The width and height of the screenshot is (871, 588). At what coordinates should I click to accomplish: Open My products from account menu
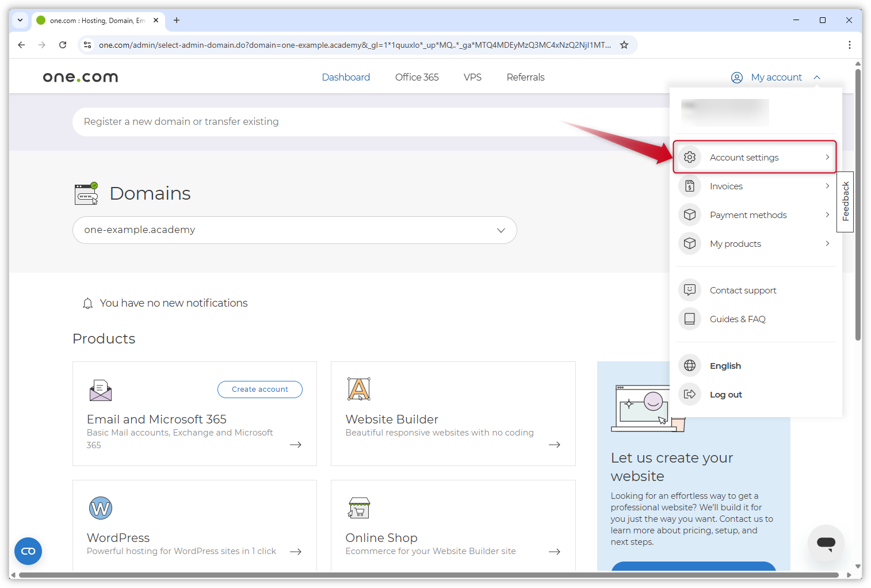pyautogui.click(x=735, y=244)
